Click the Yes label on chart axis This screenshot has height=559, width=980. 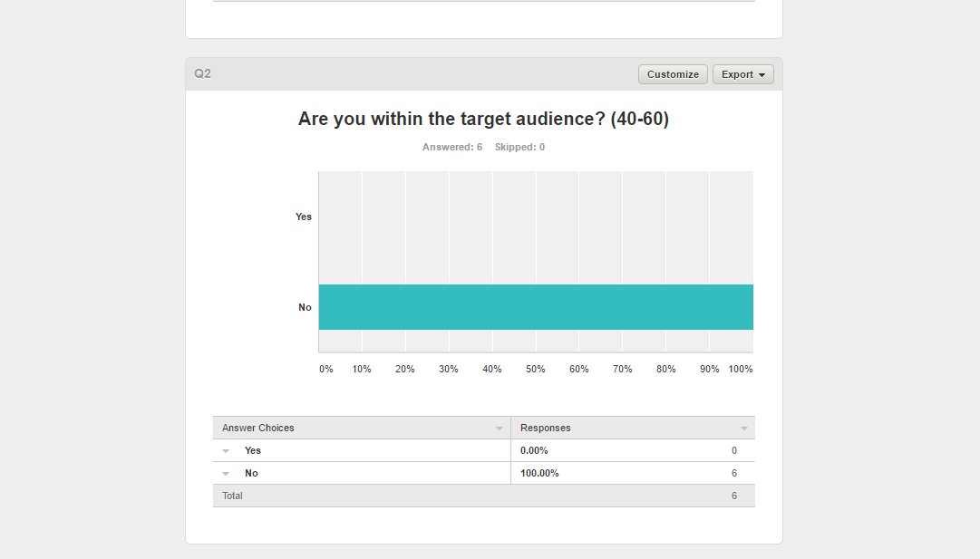pos(303,217)
